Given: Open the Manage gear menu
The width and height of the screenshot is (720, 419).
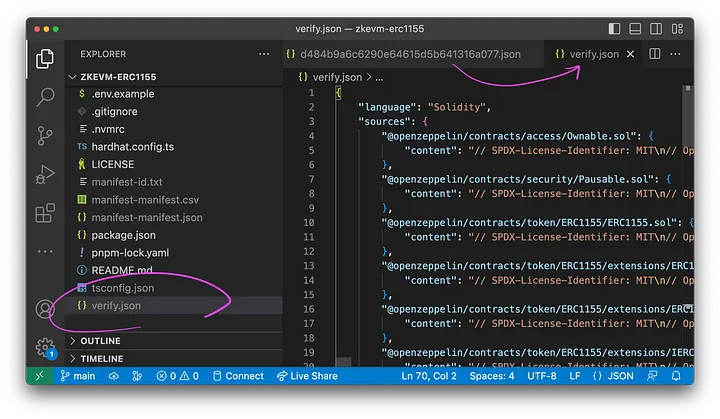Looking at the screenshot, I should (45, 348).
